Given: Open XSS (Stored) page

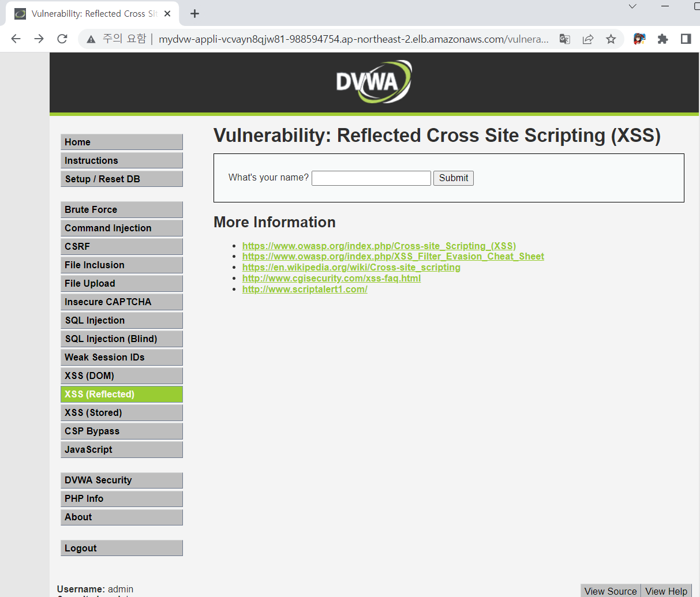Looking at the screenshot, I should click(122, 412).
